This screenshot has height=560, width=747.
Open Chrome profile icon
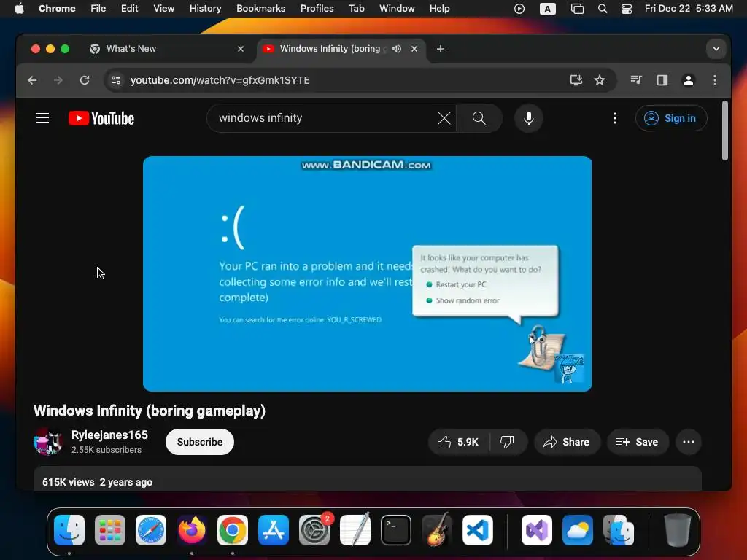point(689,80)
